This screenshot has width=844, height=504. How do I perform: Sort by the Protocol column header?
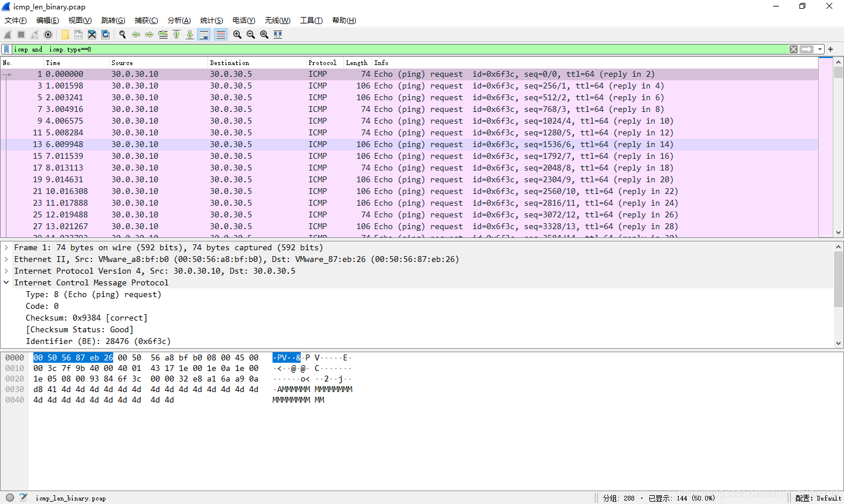click(x=325, y=63)
